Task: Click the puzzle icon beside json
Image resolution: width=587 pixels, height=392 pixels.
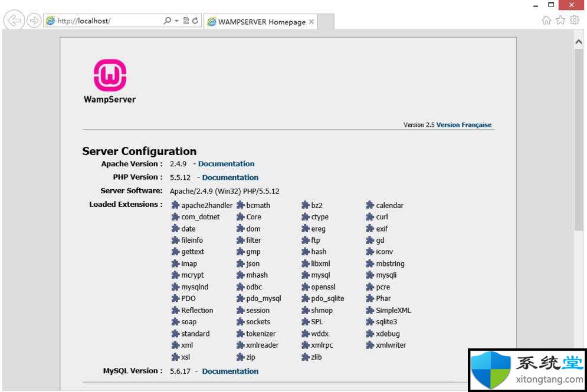Action: point(240,263)
